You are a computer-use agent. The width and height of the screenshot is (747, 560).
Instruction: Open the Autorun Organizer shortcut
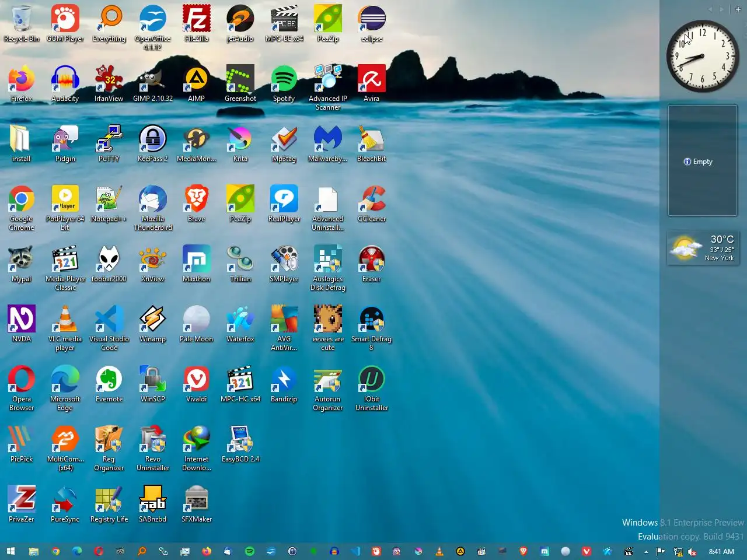(x=328, y=388)
